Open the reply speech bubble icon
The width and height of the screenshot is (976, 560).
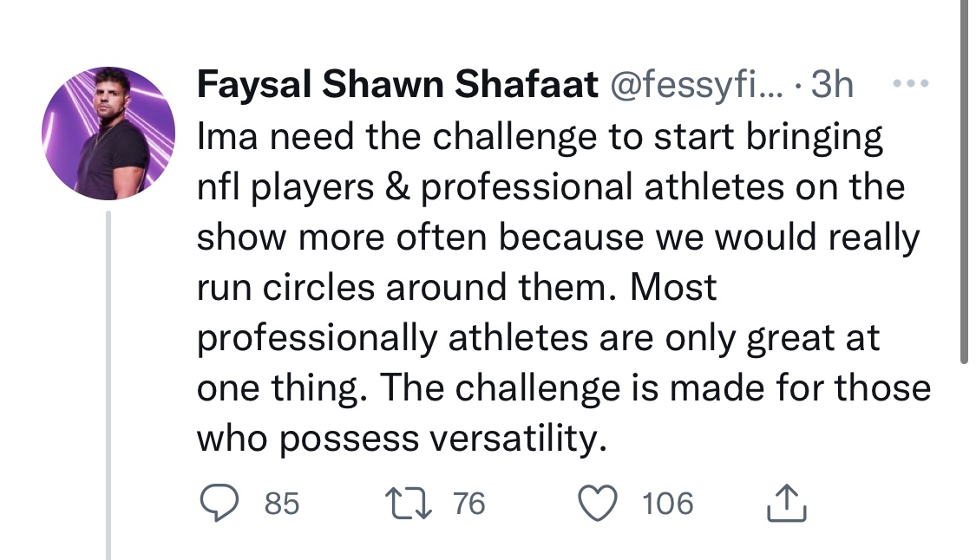tap(219, 503)
